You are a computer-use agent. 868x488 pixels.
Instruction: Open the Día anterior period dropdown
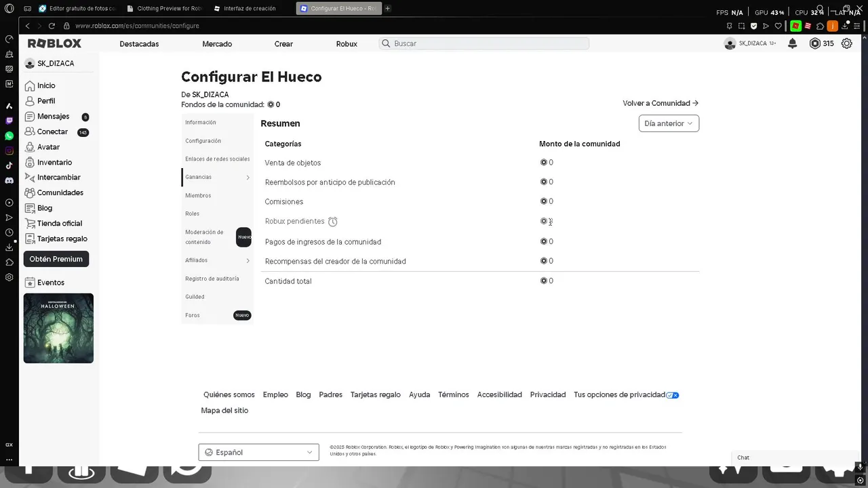tap(669, 123)
